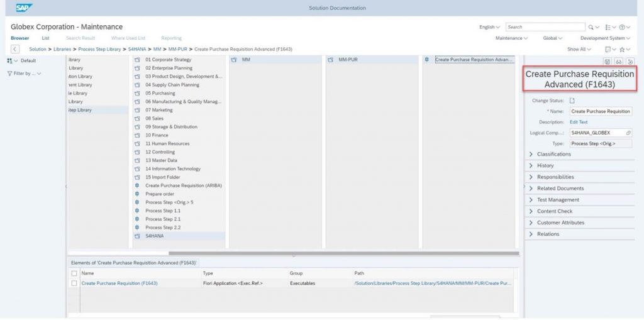Screen dimensions: 644x320
Task: Select the 05 Purchasing folder
Action: click(x=160, y=93)
